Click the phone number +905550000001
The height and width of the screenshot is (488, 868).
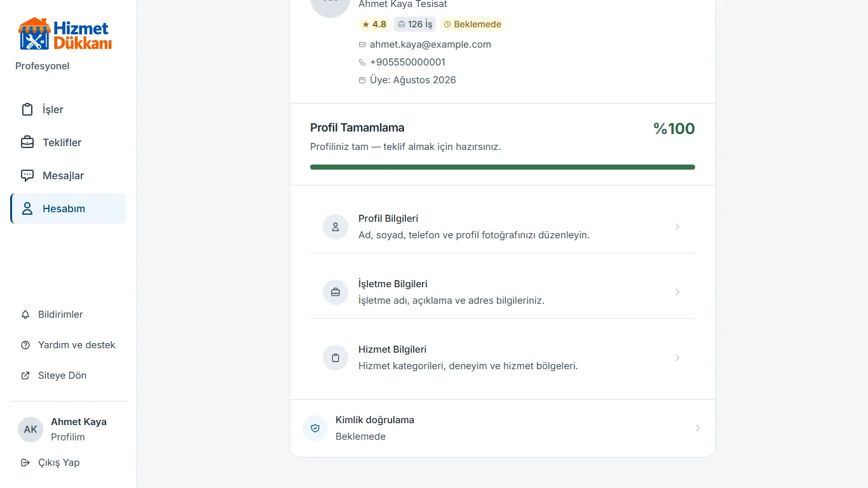(407, 62)
